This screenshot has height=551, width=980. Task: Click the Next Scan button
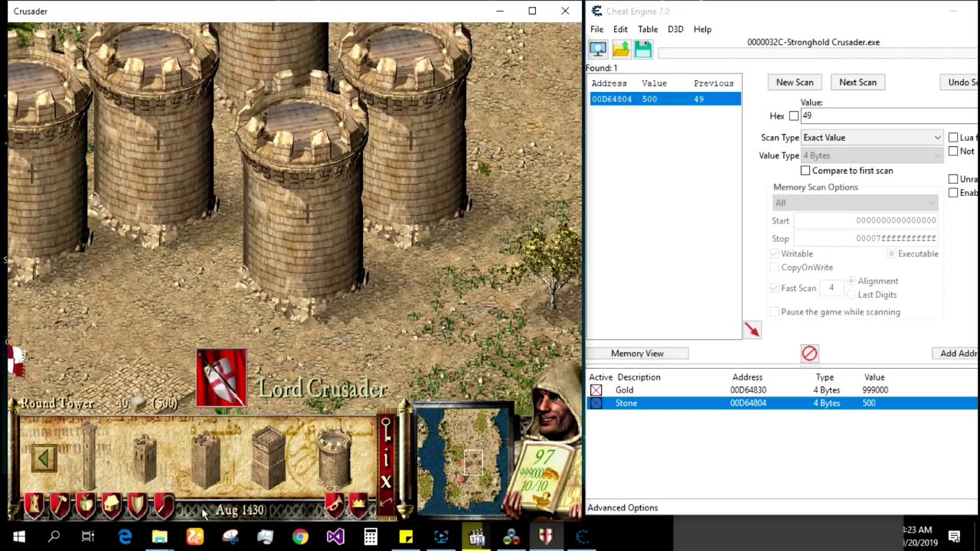(857, 82)
